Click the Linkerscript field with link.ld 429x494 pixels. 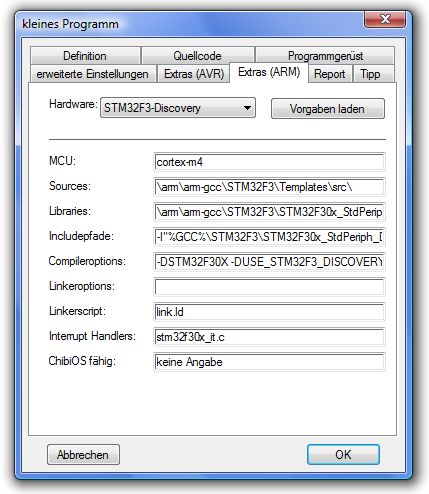269,312
